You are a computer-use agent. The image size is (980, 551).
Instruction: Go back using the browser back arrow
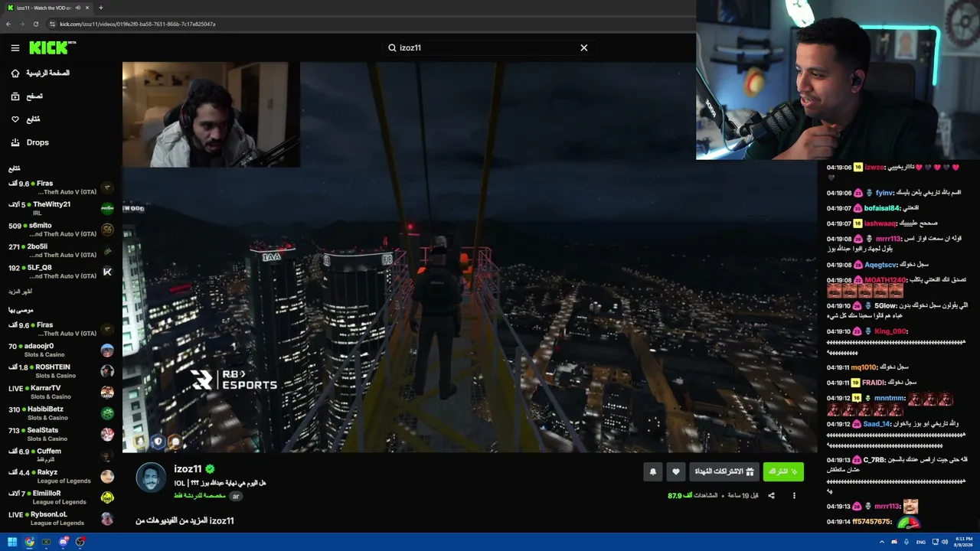8,24
